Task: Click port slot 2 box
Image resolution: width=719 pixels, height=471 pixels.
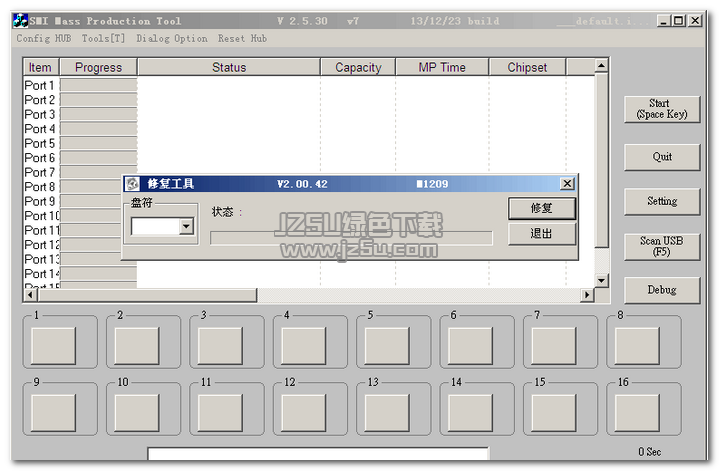Action: [137, 346]
